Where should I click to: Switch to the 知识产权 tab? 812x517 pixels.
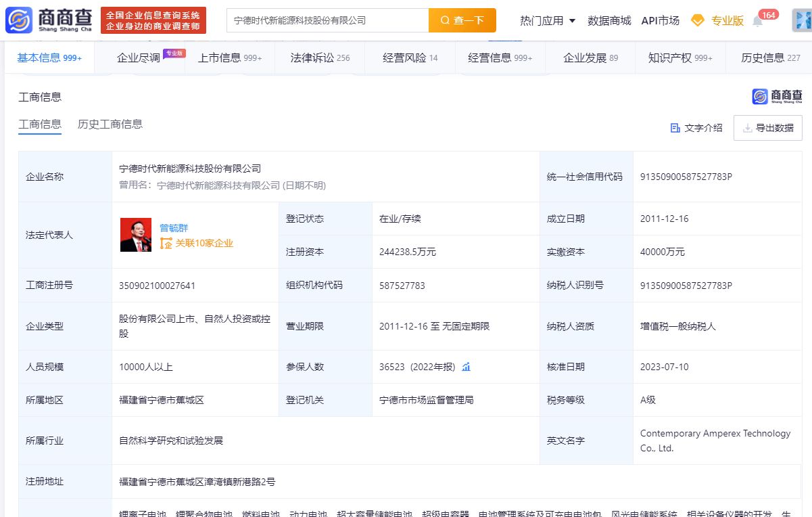(x=680, y=58)
